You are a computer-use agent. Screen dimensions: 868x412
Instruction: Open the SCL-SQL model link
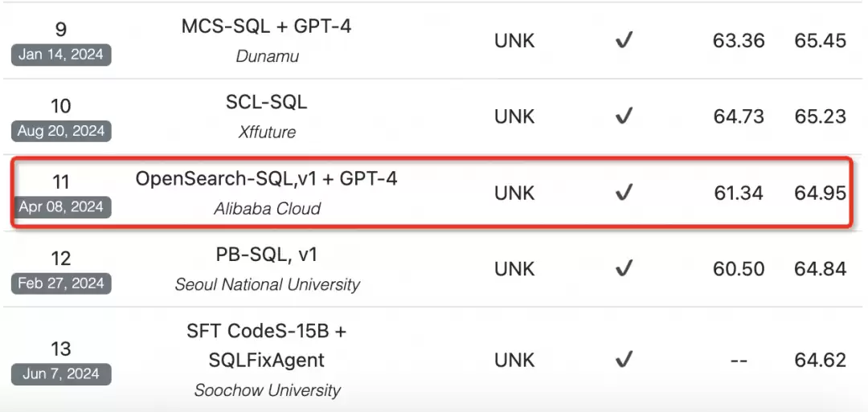click(266, 102)
